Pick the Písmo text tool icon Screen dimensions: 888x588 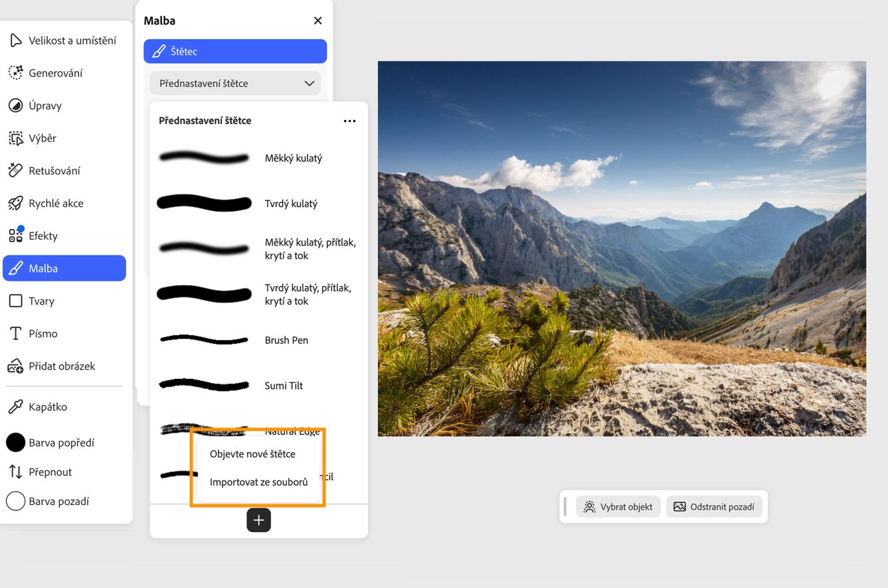(15, 333)
